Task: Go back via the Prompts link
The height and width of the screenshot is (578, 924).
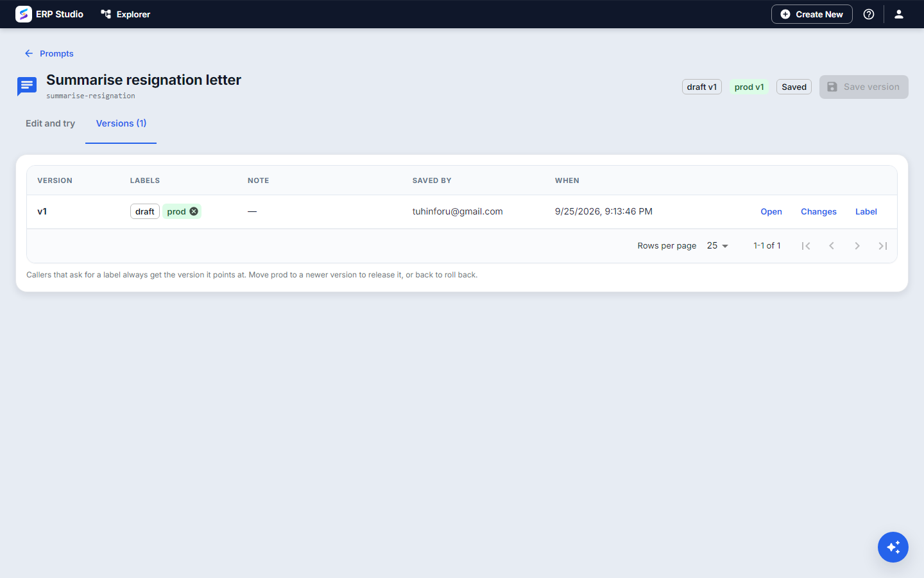Action: click(x=56, y=53)
